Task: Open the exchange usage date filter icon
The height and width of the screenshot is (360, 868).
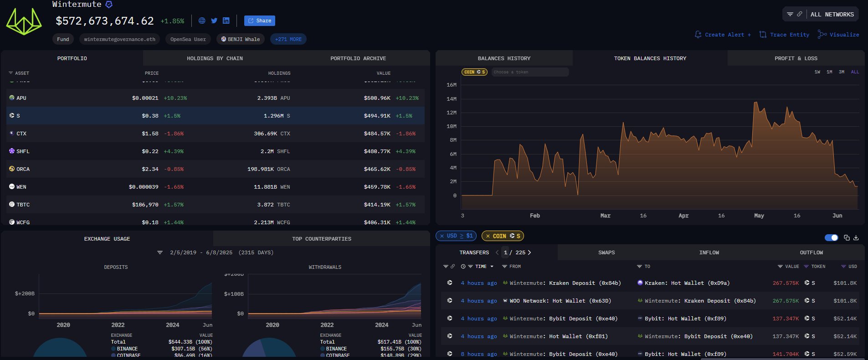Action: pos(160,252)
